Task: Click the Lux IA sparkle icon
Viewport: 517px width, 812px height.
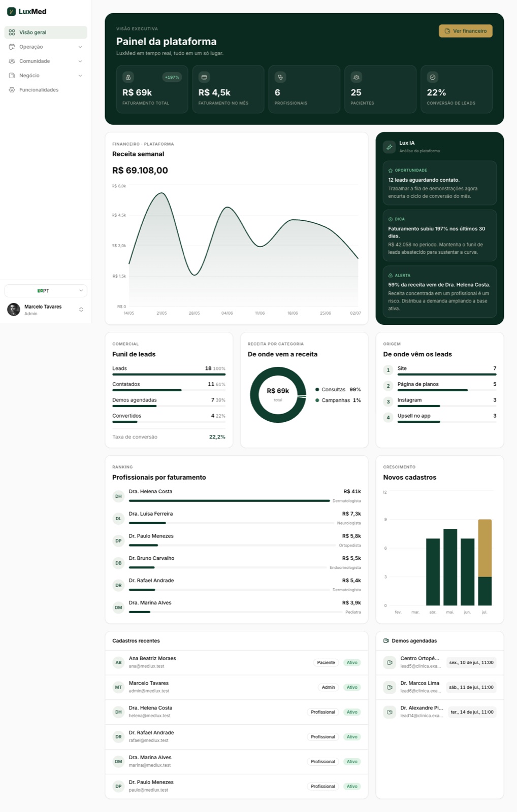Action: [x=390, y=147]
